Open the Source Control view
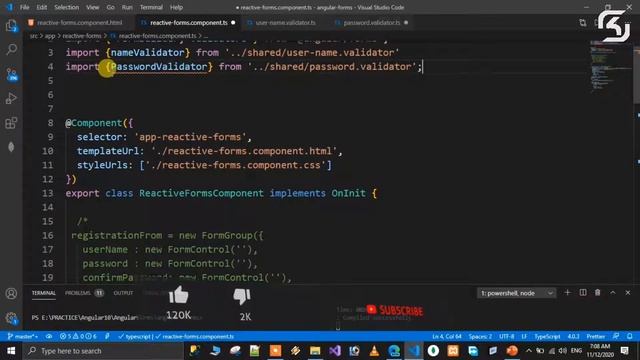This screenshot has width=640, height=360. point(11,74)
